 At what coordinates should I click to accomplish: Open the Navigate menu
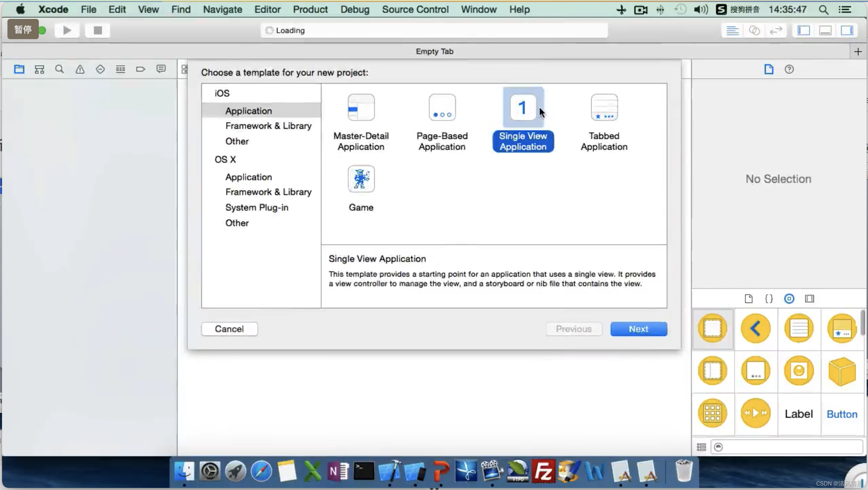click(222, 9)
